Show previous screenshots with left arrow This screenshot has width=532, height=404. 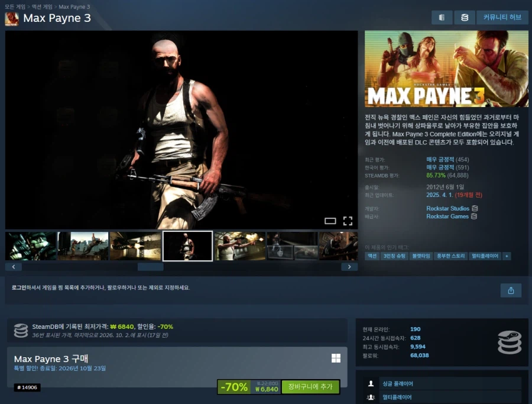[14, 267]
